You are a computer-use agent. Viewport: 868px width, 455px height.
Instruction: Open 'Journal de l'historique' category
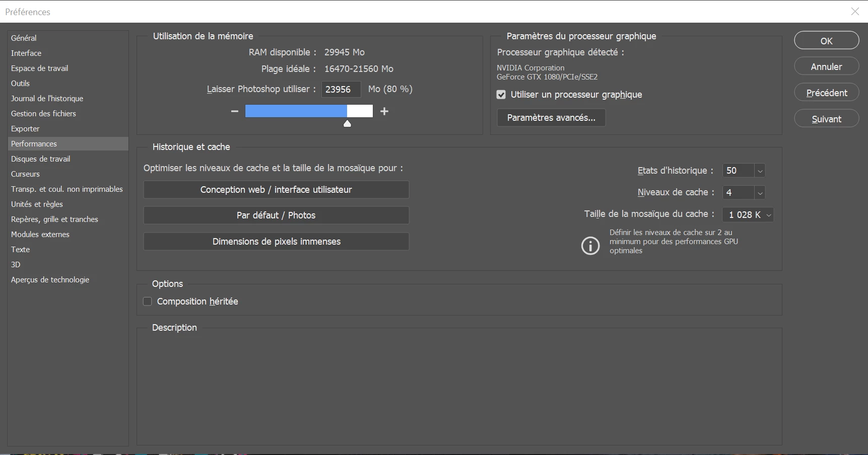(x=68, y=98)
